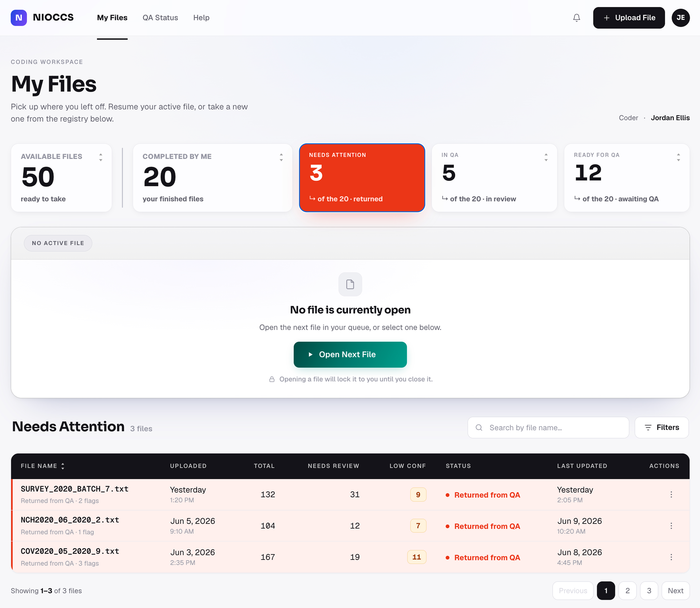Select the In QA summary card

(x=494, y=178)
